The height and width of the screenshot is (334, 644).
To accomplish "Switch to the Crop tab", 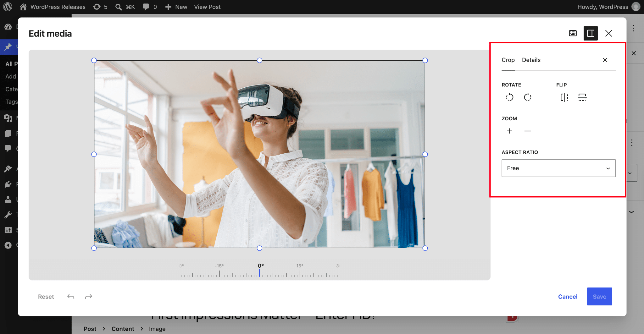I will coord(508,60).
